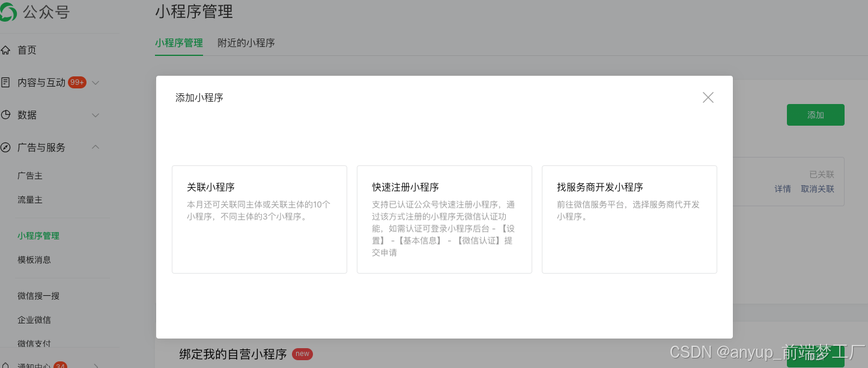Click the 99+ badge on 内容与互动

click(77, 82)
